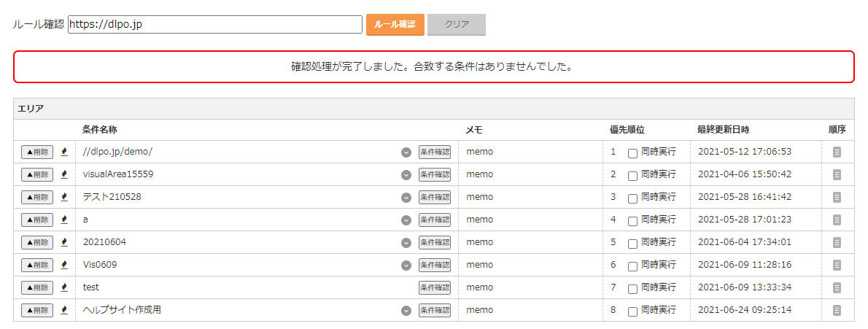Click the edit pencil icon for row 'a'
This screenshot has height=329, width=868.
click(x=64, y=220)
